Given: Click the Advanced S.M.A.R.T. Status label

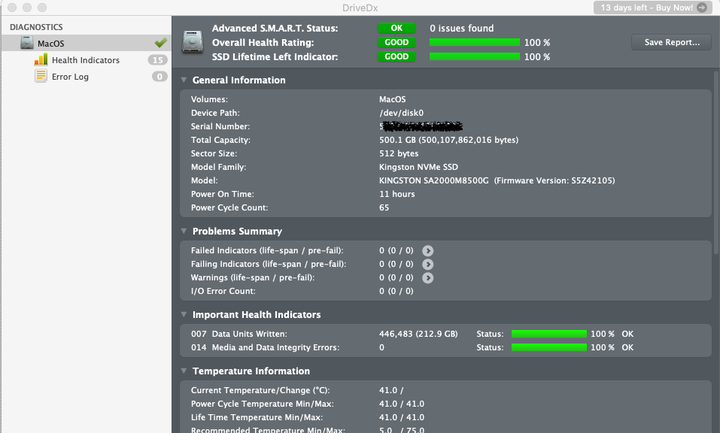Looking at the screenshot, I should pos(275,28).
